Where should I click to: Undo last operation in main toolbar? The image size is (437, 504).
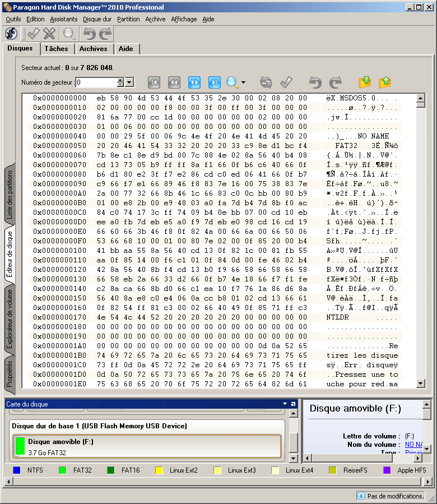[x=89, y=34]
